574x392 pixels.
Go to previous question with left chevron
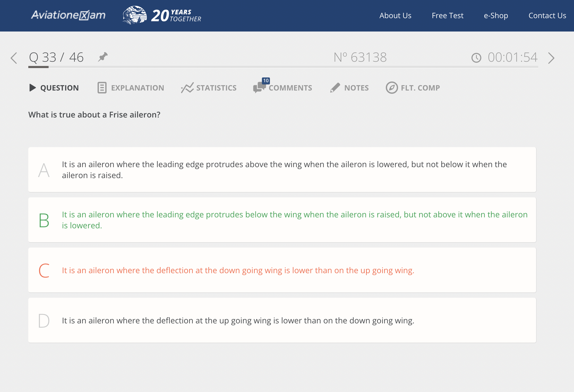coord(14,58)
